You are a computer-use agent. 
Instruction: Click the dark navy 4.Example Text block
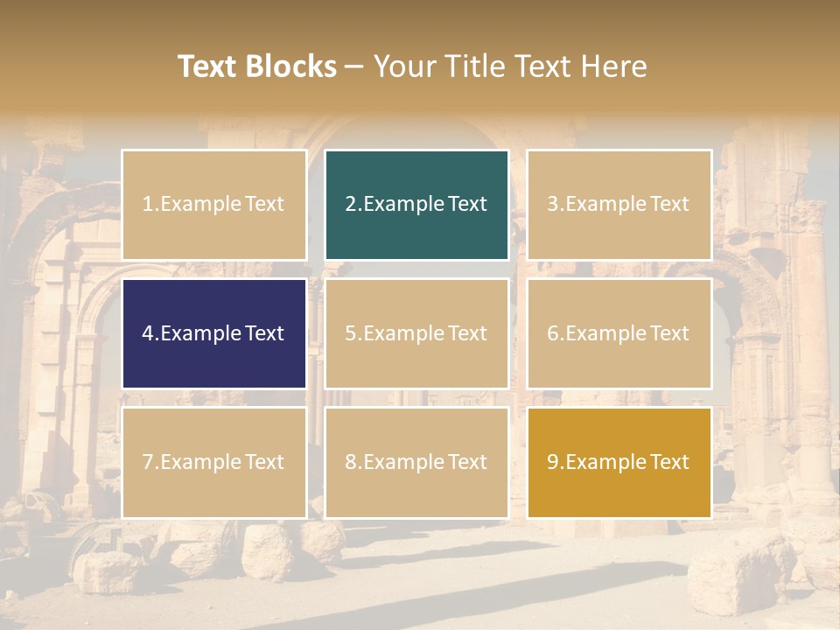coord(213,333)
